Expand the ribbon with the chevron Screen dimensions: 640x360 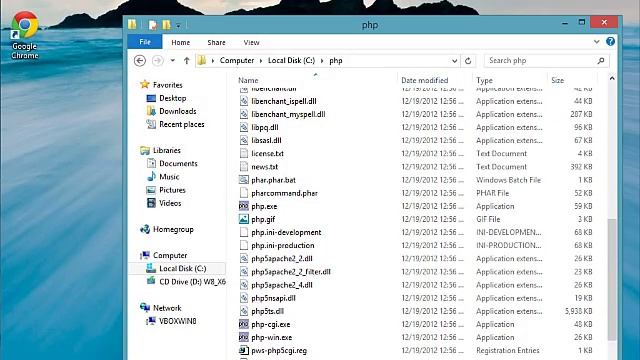click(597, 42)
